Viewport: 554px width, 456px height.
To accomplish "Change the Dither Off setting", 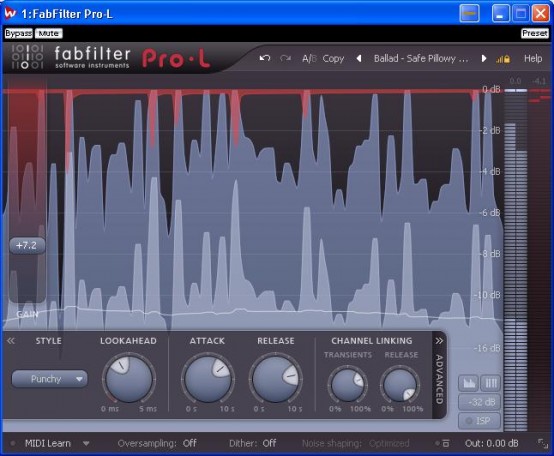I will [270, 443].
